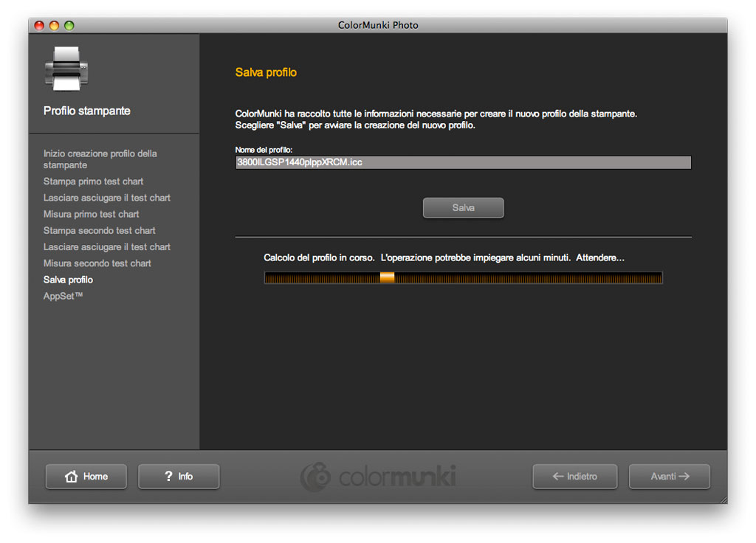Image resolution: width=756 pixels, height=543 pixels.
Task: Go to Home screen
Action: point(86,477)
